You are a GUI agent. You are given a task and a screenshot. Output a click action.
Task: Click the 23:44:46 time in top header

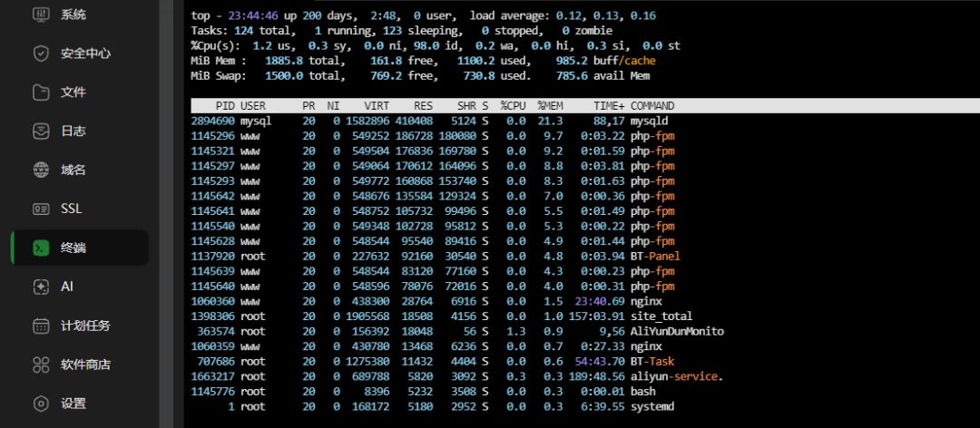(253, 15)
